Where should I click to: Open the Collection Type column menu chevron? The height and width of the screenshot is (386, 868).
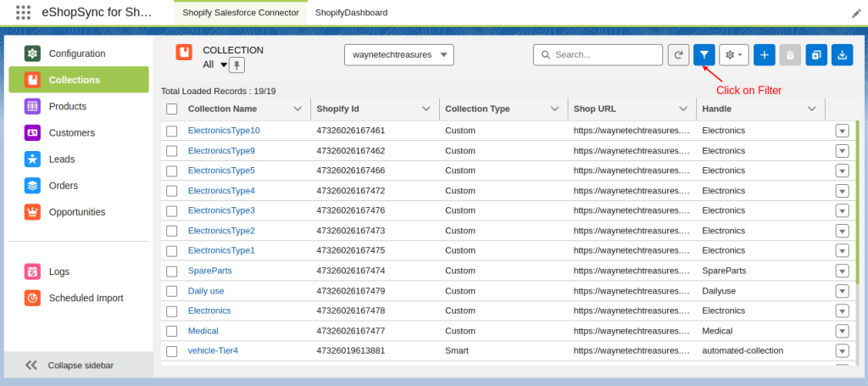[x=554, y=109]
